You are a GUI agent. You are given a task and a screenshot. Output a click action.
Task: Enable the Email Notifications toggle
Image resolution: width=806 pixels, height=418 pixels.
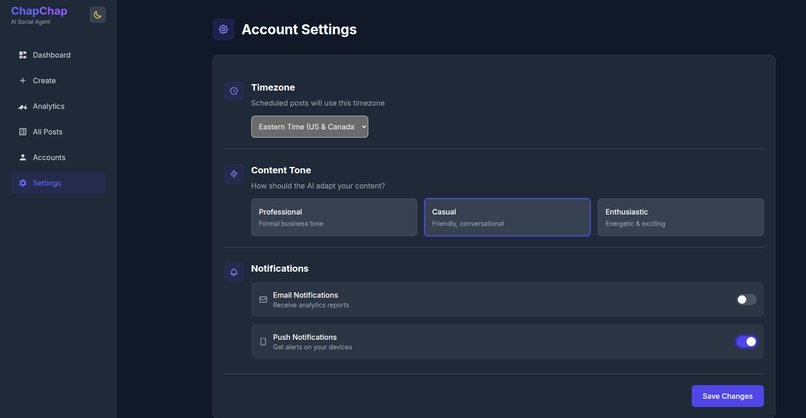[x=746, y=300]
